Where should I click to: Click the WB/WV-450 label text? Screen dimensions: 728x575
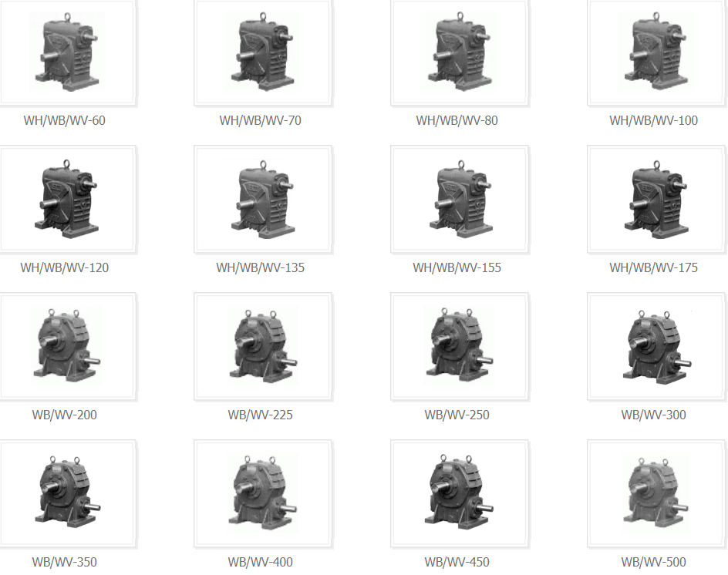pos(457,562)
